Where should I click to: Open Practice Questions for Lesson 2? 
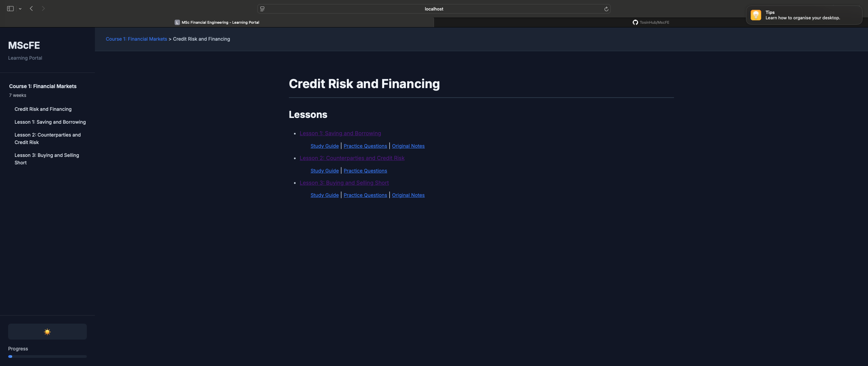365,171
